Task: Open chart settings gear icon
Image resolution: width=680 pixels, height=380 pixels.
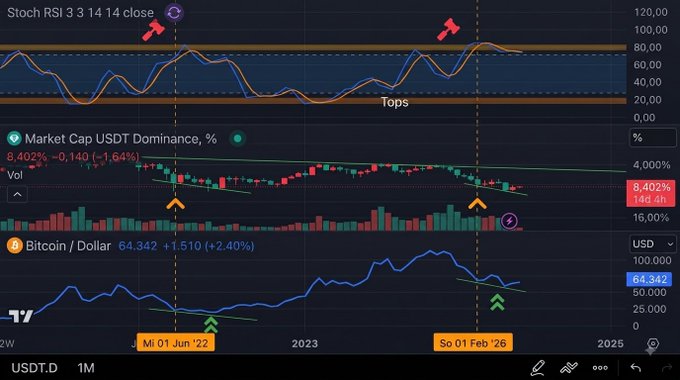Action: click(x=653, y=344)
